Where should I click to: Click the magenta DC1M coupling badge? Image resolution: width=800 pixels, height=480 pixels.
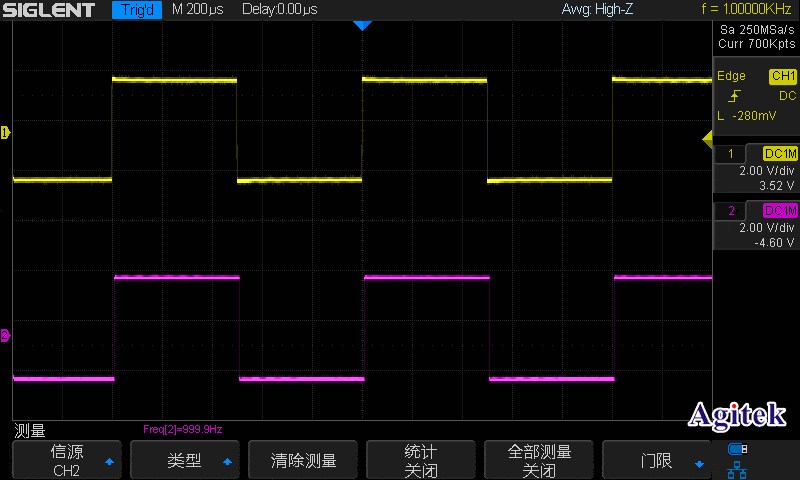click(780, 211)
